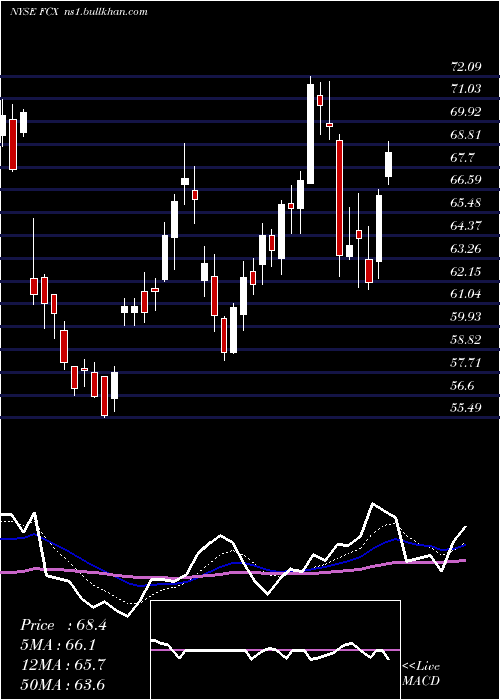Click the 50MA : 63.6 readout

62,684
